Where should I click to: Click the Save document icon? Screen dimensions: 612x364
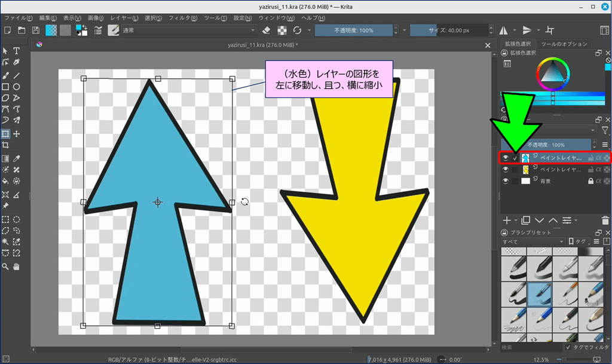[x=36, y=30]
